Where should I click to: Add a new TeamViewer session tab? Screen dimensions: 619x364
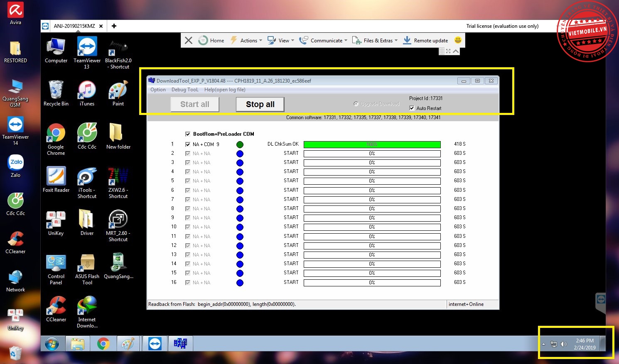point(114,26)
